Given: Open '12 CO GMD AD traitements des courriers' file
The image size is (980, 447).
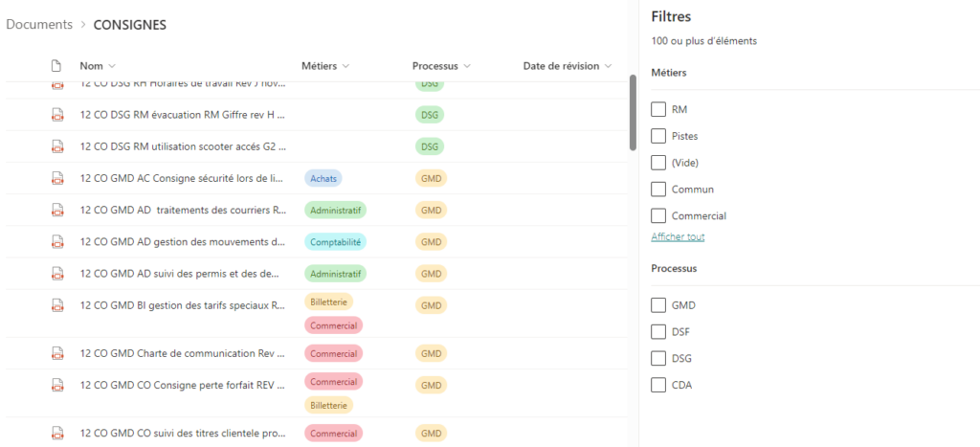Looking at the screenshot, I should pyautogui.click(x=183, y=210).
